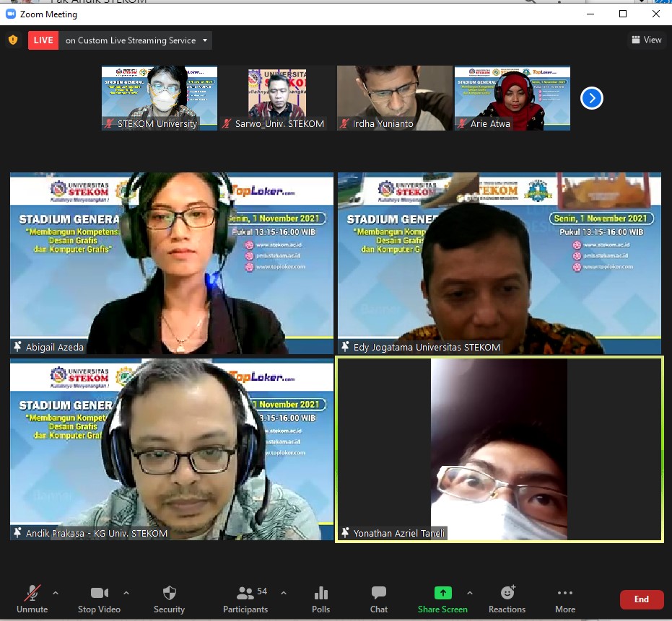Show next participants with blue arrow
The height and width of the screenshot is (621, 672).
coord(592,99)
